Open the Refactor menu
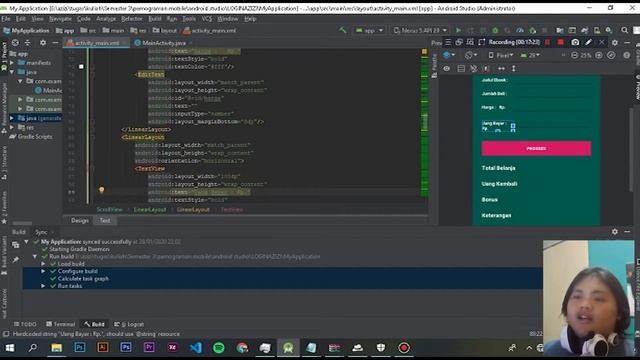Image resolution: width=640 pixels, height=360 pixels. tap(131, 19)
